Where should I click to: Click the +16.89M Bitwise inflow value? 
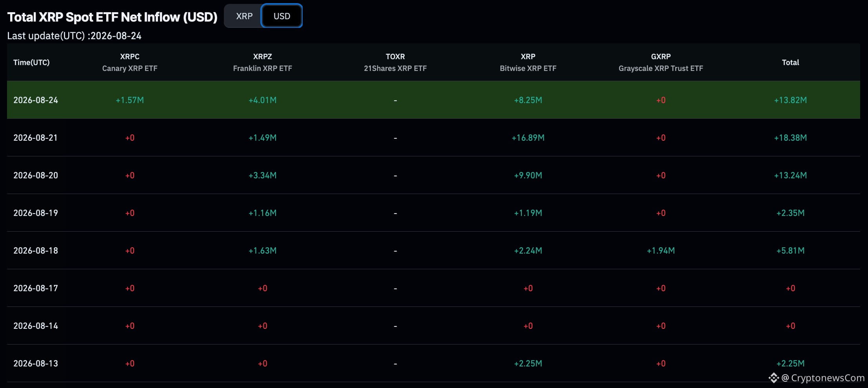pyautogui.click(x=528, y=138)
